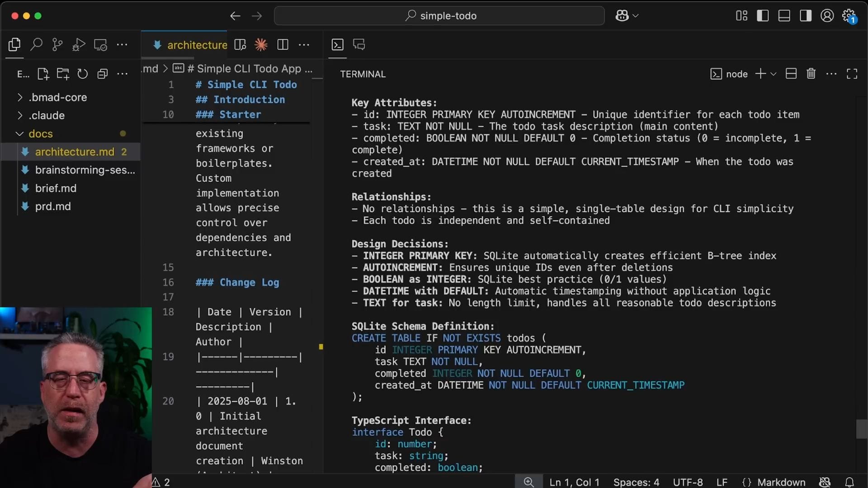Split the editor to the right

tap(283, 44)
